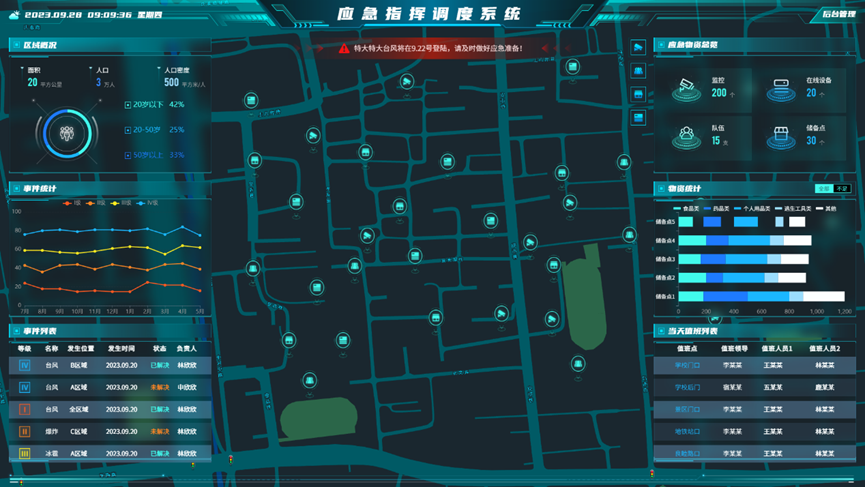Click the 在线设备 device icon in overview

point(781,88)
